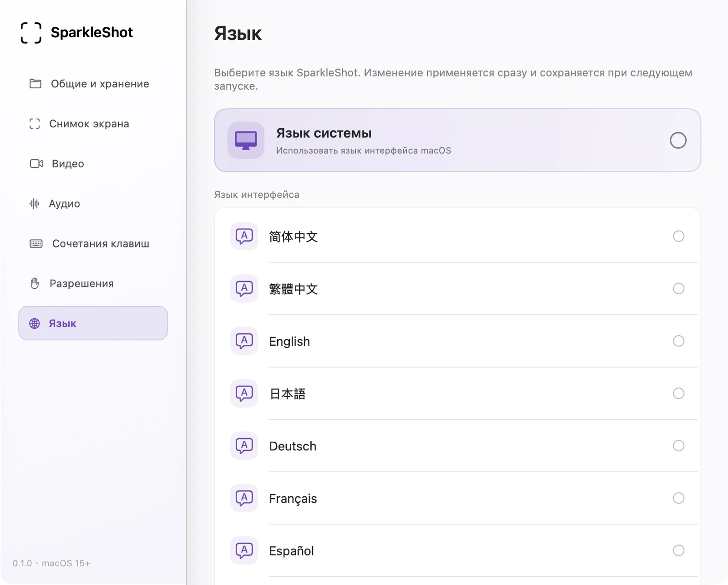This screenshot has height=585, width=728.
Task: Click the capture frame icon beside Снимок экрана
Action: click(35, 124)
